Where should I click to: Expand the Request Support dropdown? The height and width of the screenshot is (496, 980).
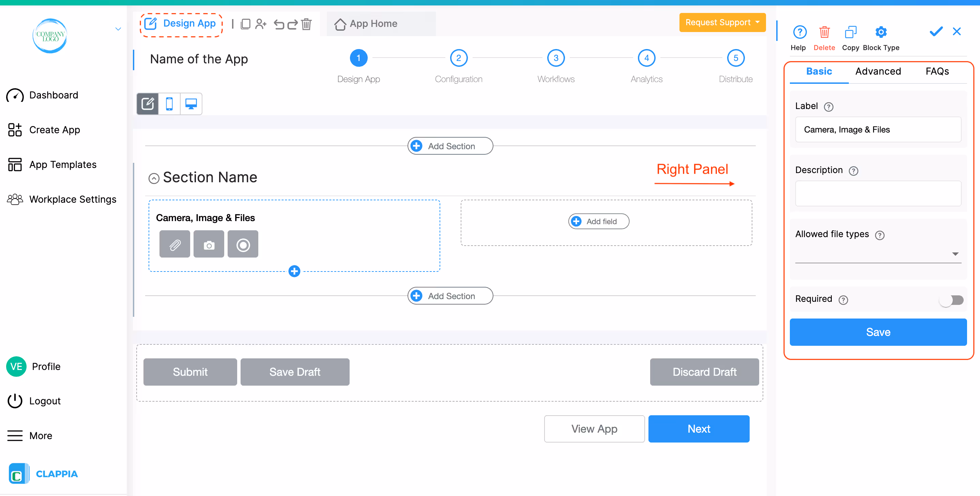point(722,22)
